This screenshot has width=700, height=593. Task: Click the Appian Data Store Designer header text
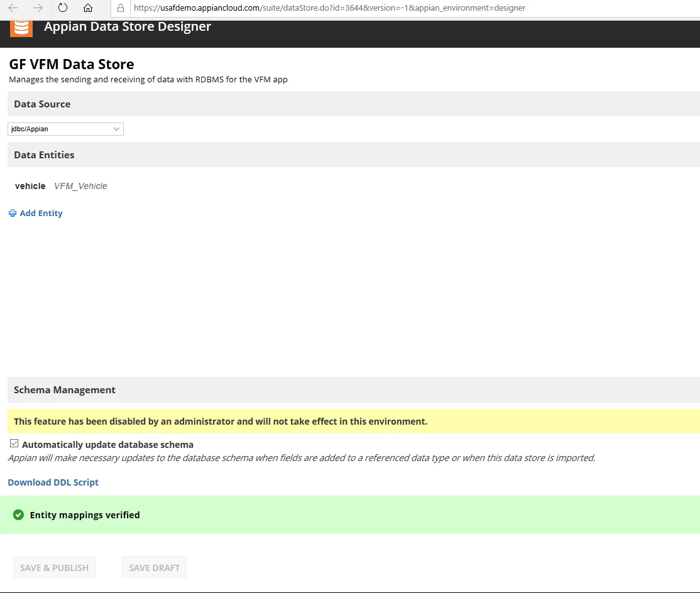[x=128, y=27]
